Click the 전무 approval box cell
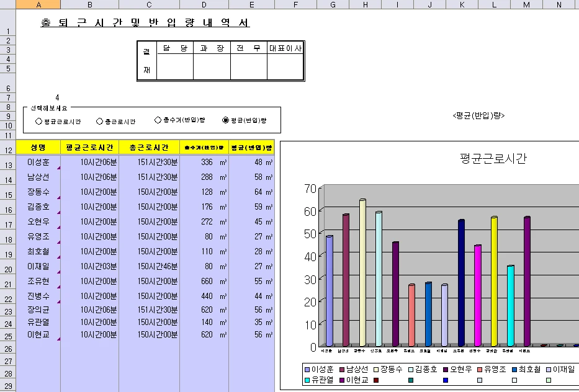 [x=249, y=48]
